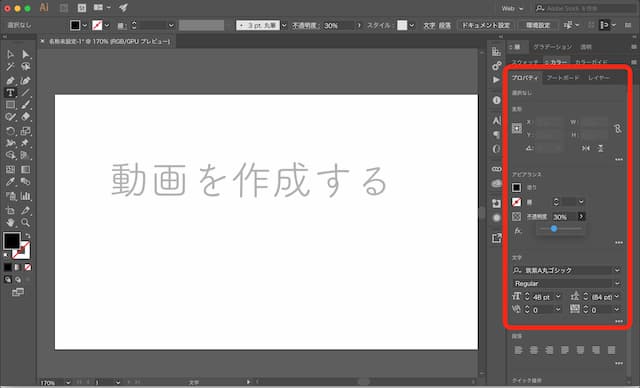Select the Hand tool

(10, 223)
